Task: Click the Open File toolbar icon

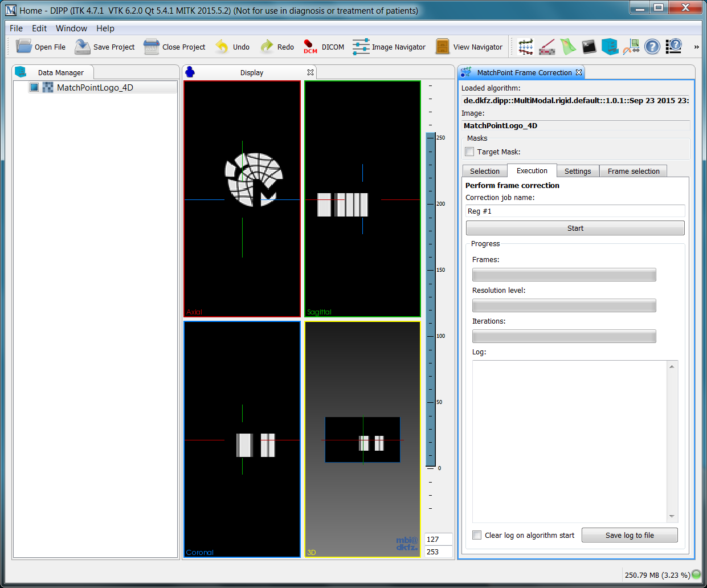Action: [x=24, y=47]
